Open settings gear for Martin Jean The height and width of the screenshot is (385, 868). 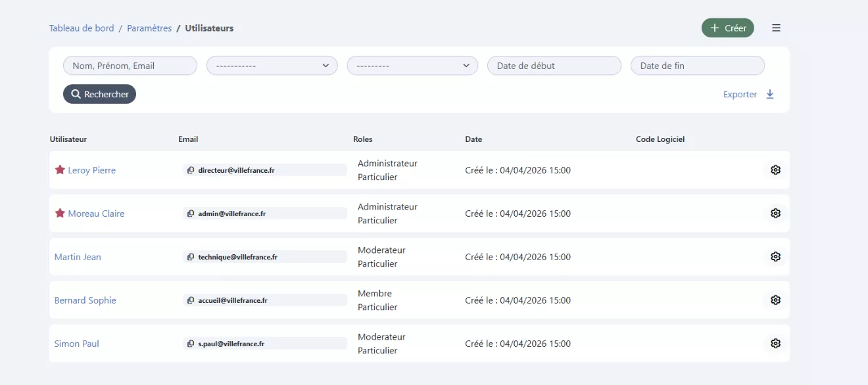(775, 257)
